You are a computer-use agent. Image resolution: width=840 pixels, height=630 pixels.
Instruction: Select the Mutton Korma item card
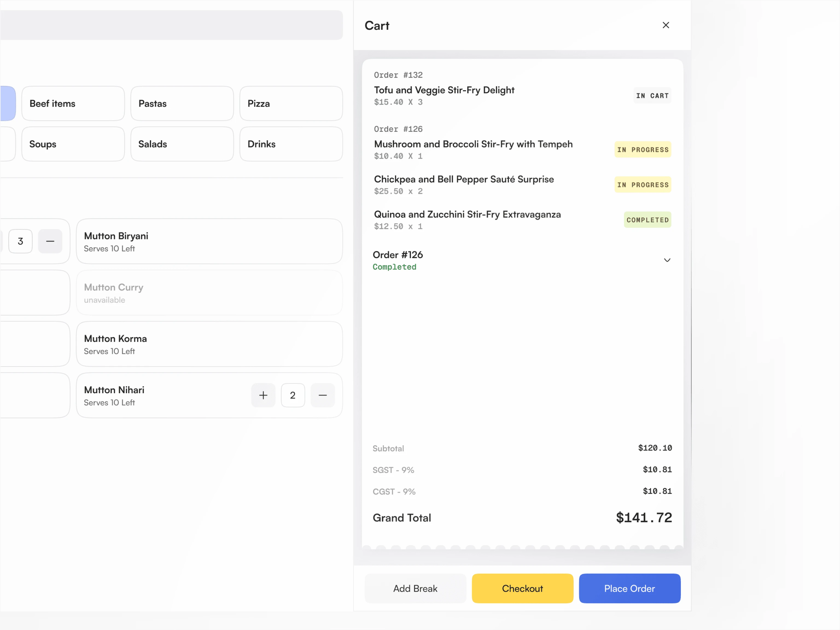209,344
